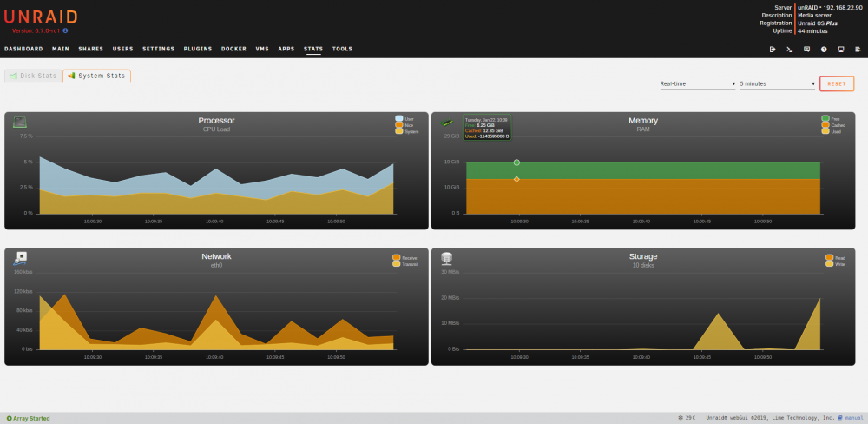Click the help question-mark icon
The image size is (868, 424).
tap(824, 50)
